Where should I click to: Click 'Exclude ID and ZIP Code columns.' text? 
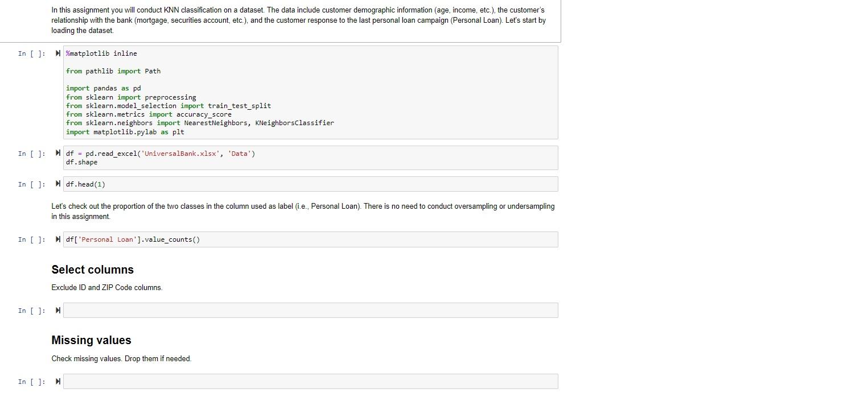point(107,287)
